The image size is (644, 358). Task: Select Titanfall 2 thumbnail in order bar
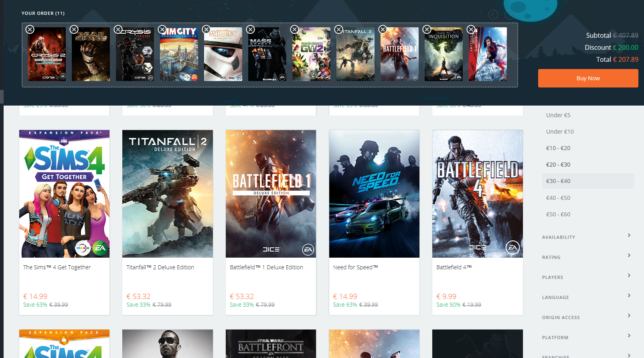[x=356, y=54]
